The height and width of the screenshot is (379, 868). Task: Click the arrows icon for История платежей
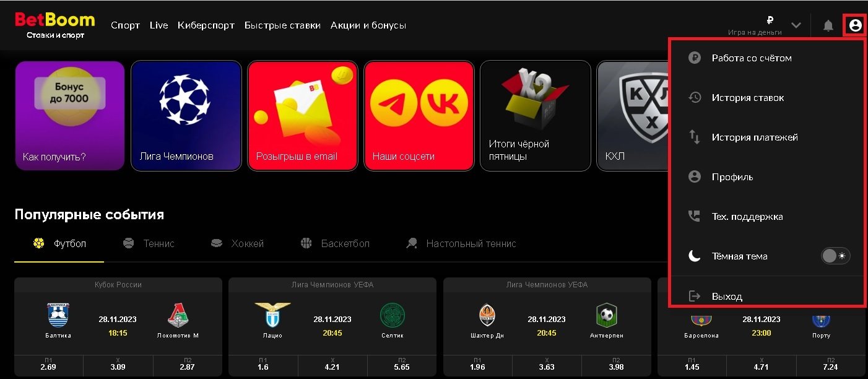[695, 137]
